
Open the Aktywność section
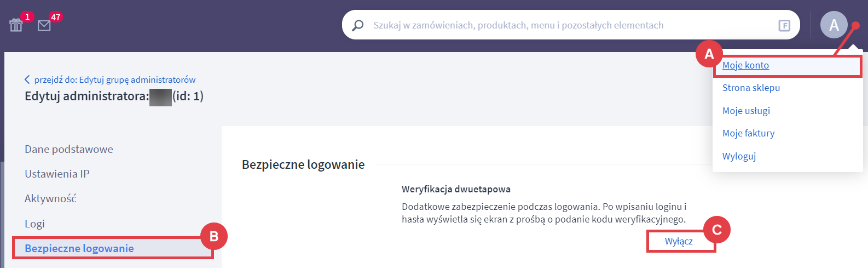[x=50, y=198]
